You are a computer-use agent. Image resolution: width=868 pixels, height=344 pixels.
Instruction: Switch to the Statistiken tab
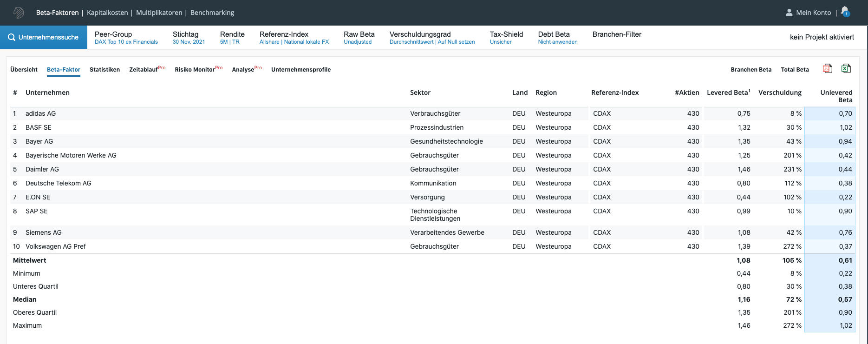coord(104,70)
